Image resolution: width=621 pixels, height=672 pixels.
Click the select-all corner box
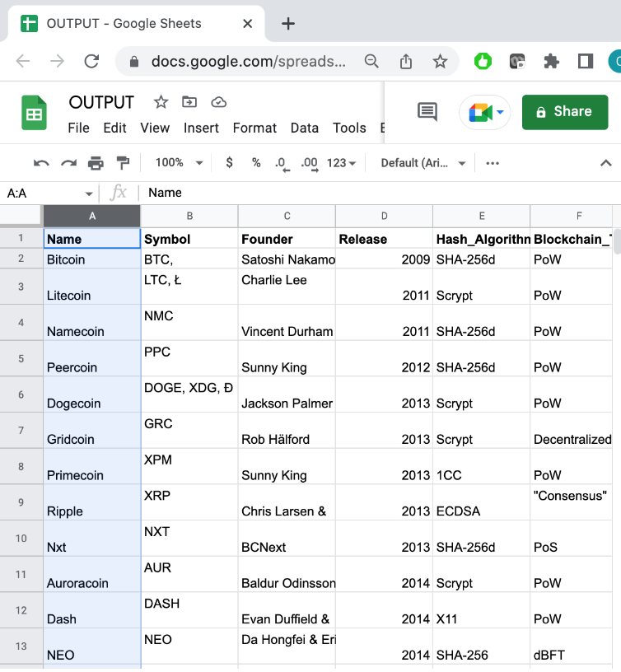(x=21, y=216)
